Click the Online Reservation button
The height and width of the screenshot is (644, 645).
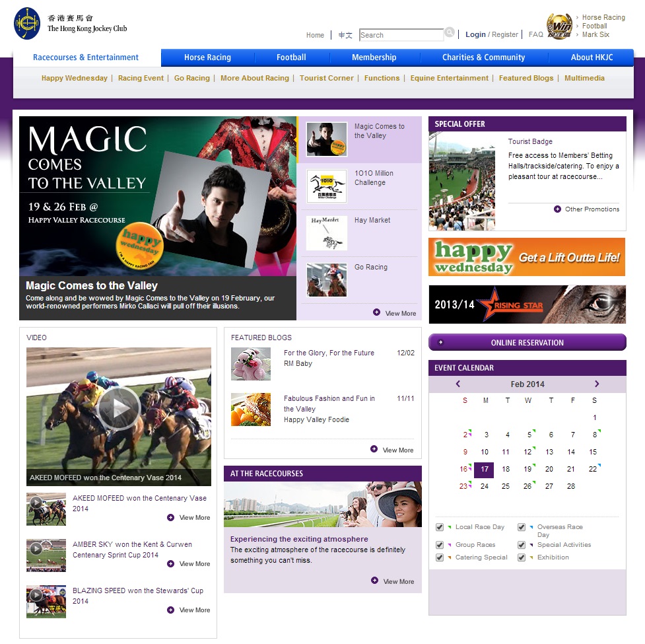(527, 343)
